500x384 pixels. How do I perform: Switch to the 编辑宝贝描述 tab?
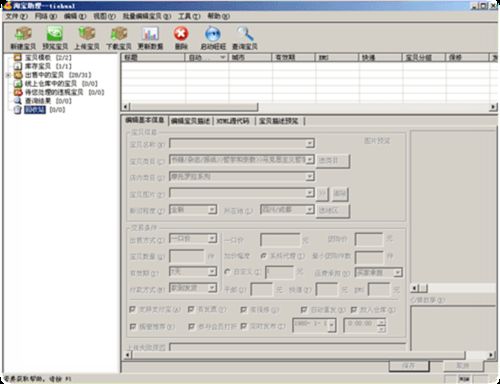[190, 121]
